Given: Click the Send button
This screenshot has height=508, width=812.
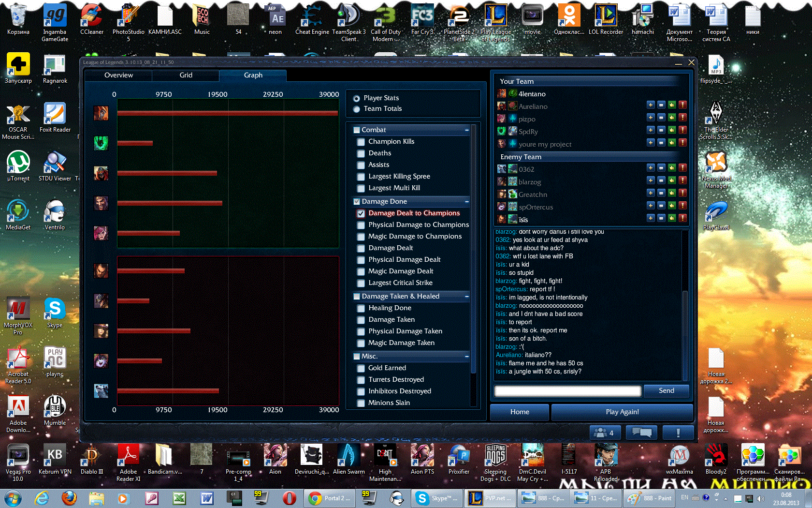Looking at the screenshot, I should pos(667,391).
